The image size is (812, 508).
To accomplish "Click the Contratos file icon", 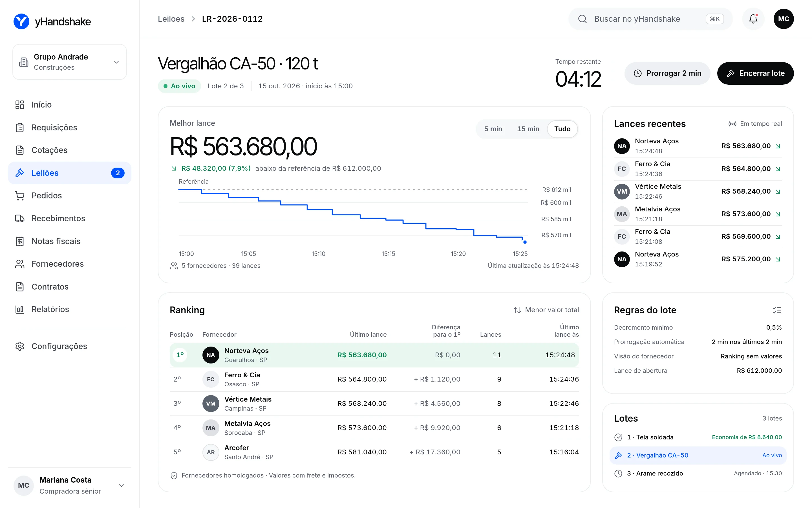I will click(x=20, y=286).
